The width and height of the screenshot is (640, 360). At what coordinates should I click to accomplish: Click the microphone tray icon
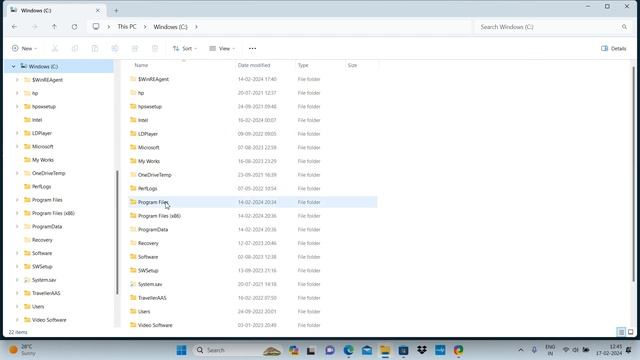click(x=534, y=350)
